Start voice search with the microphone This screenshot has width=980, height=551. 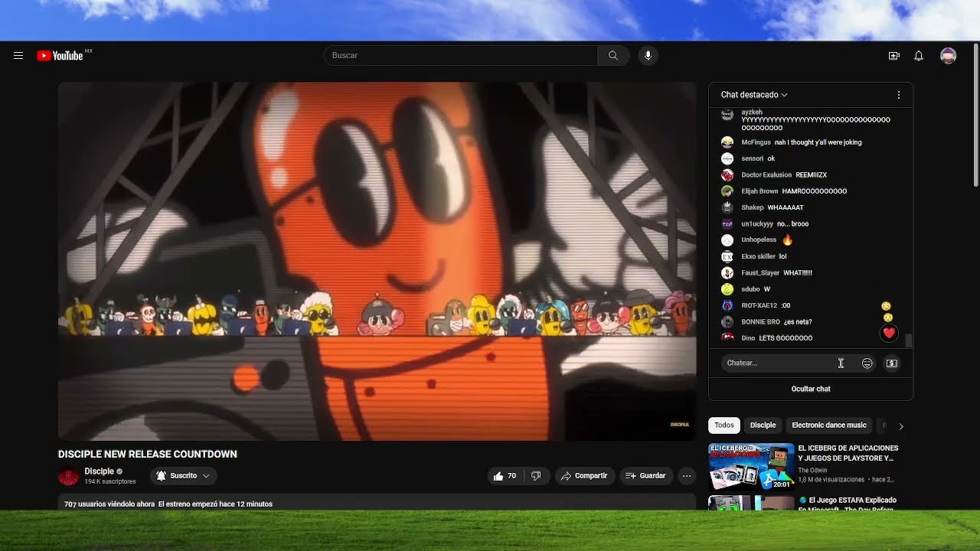[648, 55]
